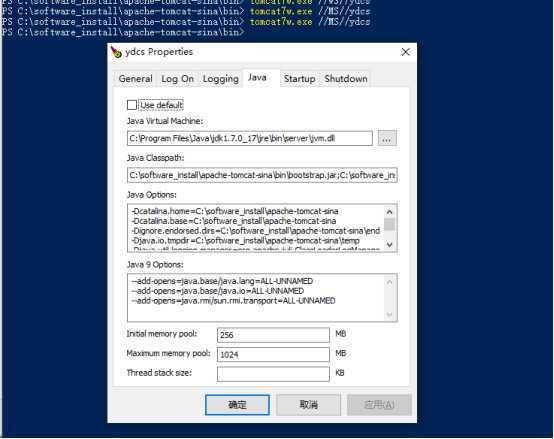554x439 pixels.
Task: Click the Java 9 Options scrollbar up arrow
Action: 390,281
